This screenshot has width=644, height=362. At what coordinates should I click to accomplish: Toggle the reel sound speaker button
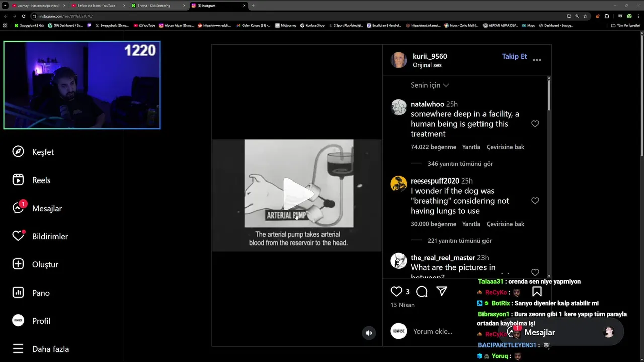369,333
